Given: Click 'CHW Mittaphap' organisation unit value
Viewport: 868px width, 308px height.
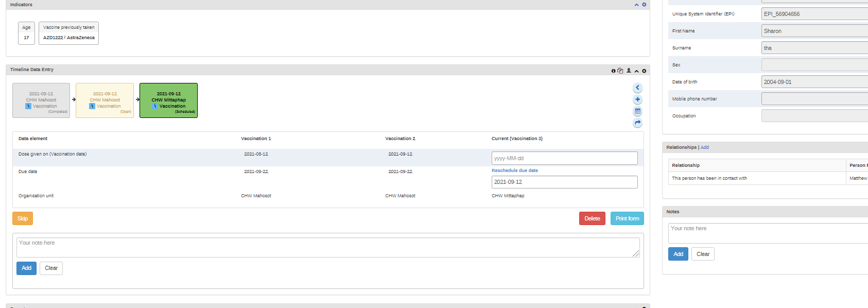Looking at the screenshot, I should (508, 196).
